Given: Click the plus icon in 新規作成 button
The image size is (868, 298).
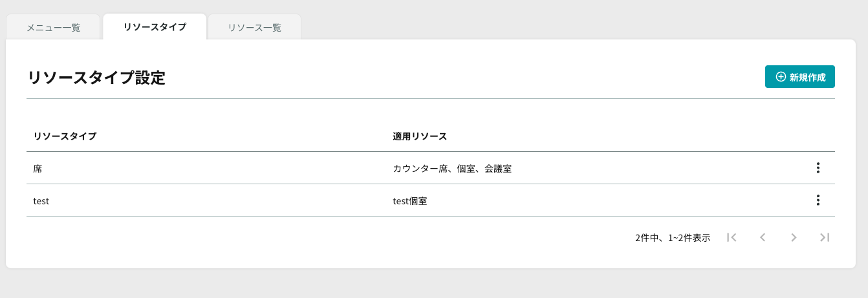Looking at the screenshot, I should 781,77.
